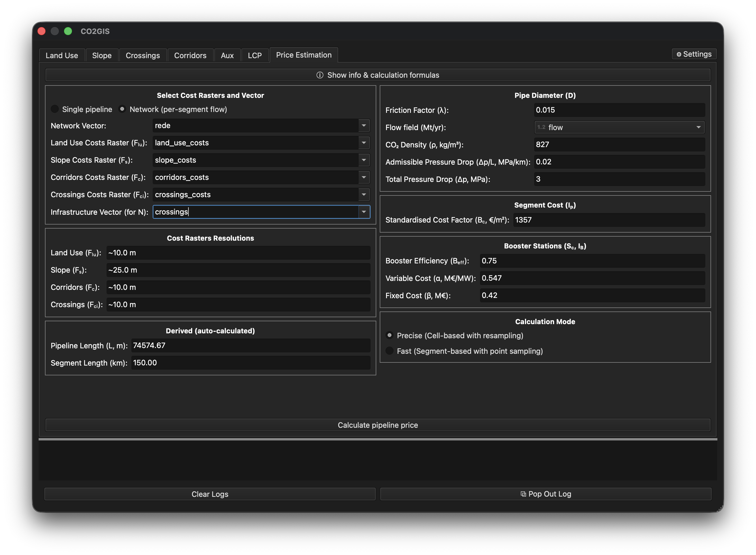This screenshot has height=555, width=756.
Task: Click the Variable Cost field
Action: click(x=592, y=278)
